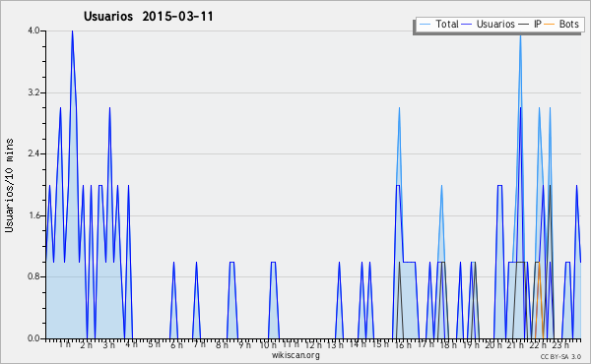
Task: Click the light blue peak of 3 near 16 h
Action: tap(399, 109)
